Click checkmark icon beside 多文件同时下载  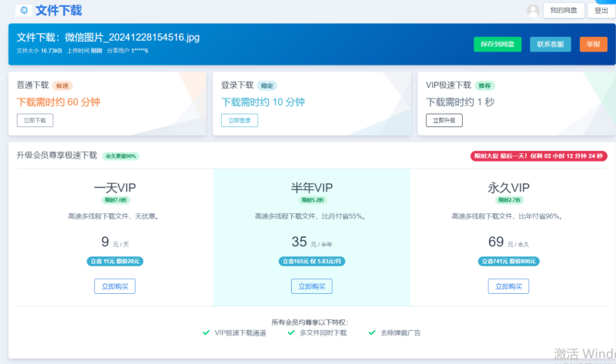pos(291,332)
